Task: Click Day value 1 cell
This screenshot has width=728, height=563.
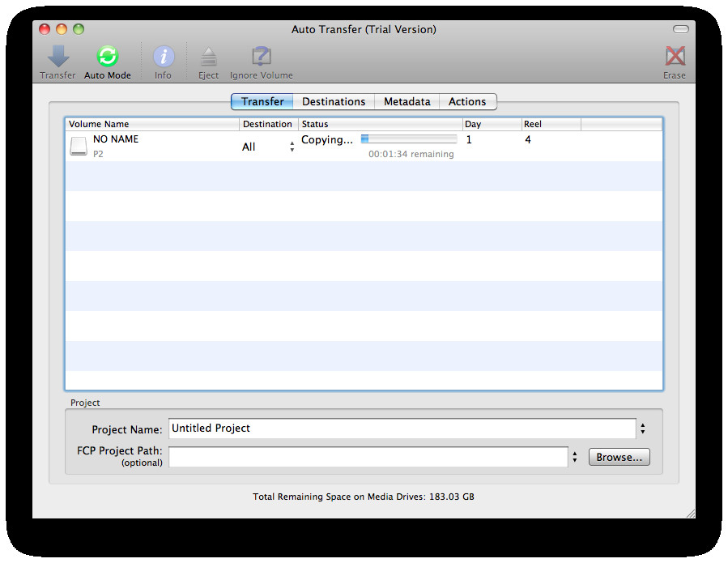Action: (469, 140)
